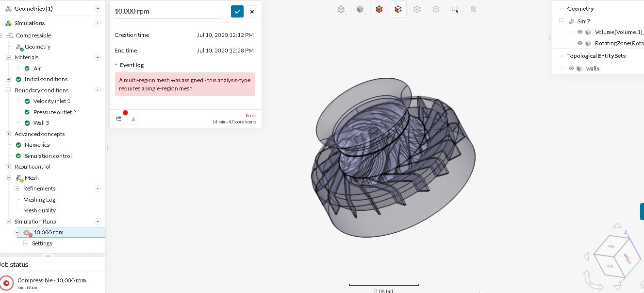Open the Meshing Log
Screen dimensions: 644x293
point(39,200)
